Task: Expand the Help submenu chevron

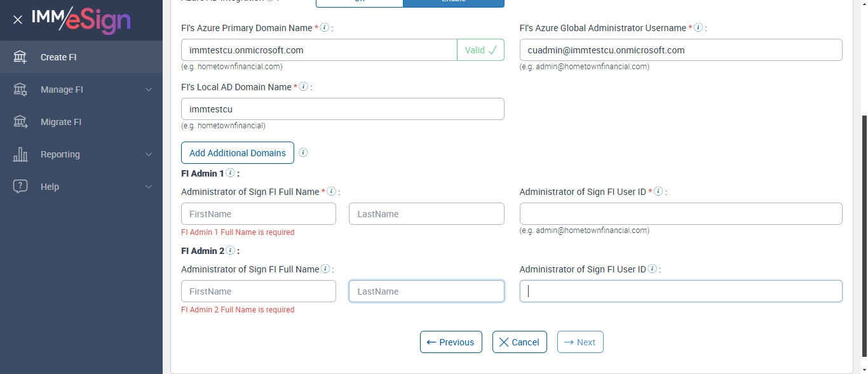Action: pos(149,187)
